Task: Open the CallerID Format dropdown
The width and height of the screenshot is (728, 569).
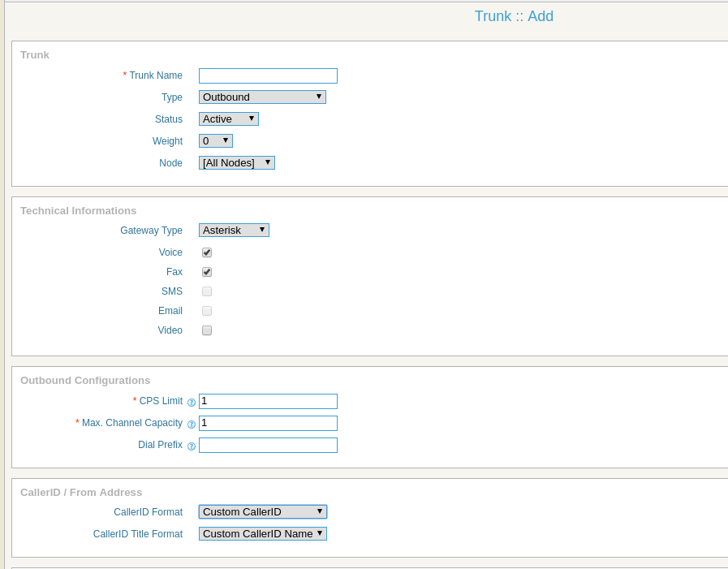Action: coord(263,512)
